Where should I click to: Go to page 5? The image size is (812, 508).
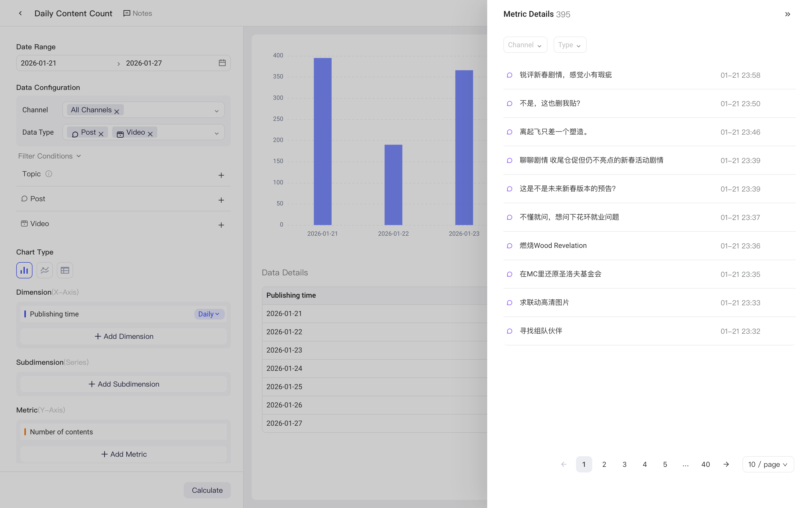[665, 464]
